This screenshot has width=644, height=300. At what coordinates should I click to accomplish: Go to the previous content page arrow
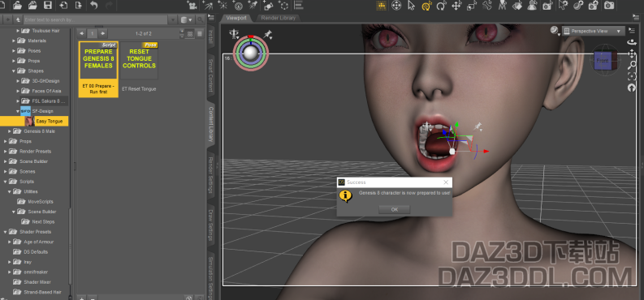pyautogui.click(x=82, y=33)
